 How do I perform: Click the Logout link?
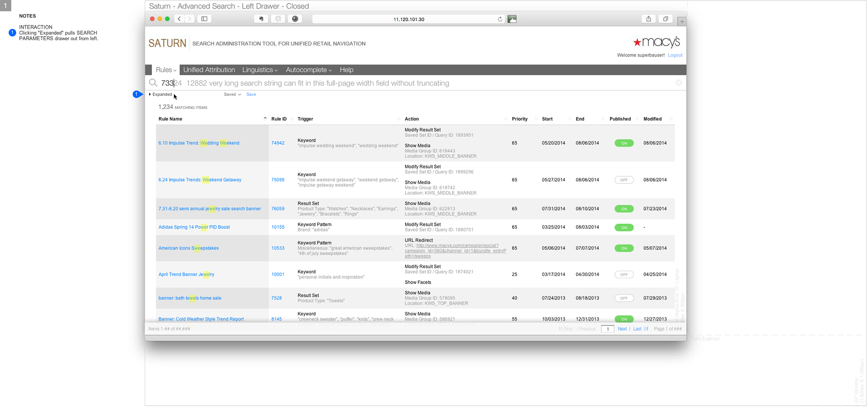click(x=675, y=55)
